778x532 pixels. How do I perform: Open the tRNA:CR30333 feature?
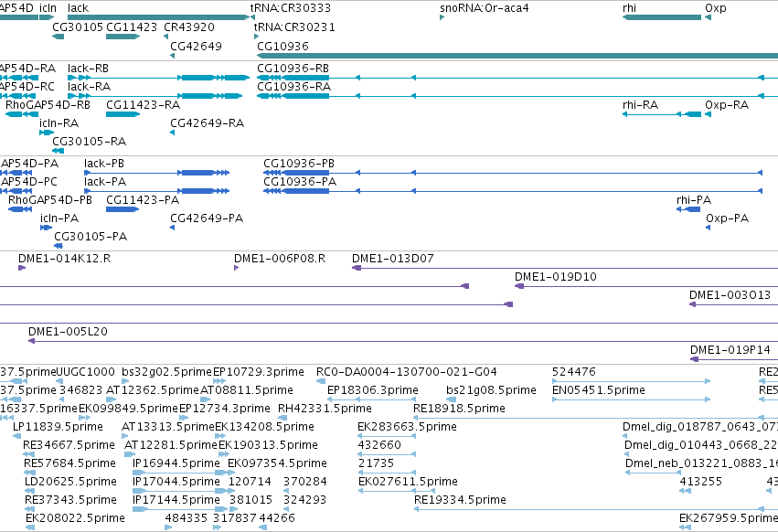pyautogui.click(x=252, y=17)
